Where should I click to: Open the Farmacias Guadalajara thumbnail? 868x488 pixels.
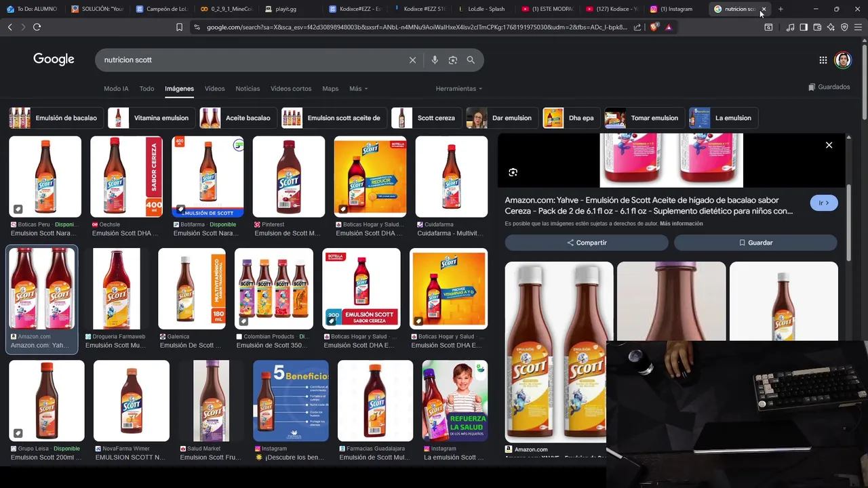pos(376,401)
